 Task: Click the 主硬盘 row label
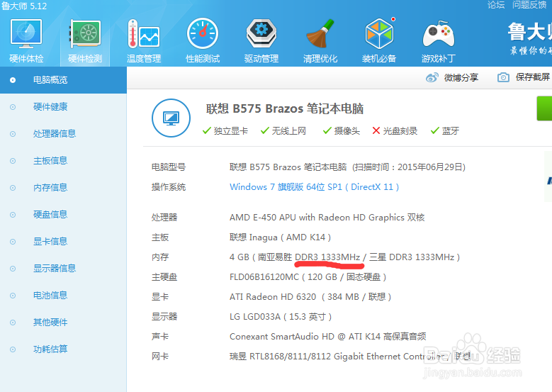tap(164, 277)
